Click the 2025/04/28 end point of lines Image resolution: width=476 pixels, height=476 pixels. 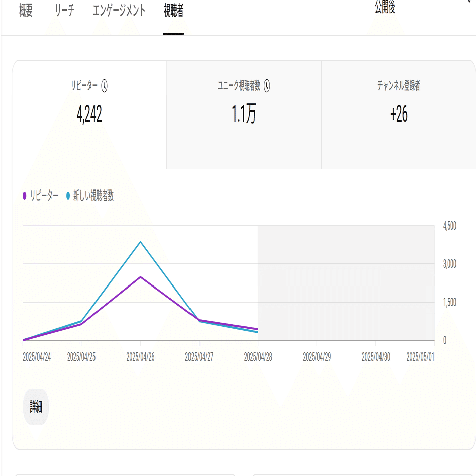(x=258, y=331)
